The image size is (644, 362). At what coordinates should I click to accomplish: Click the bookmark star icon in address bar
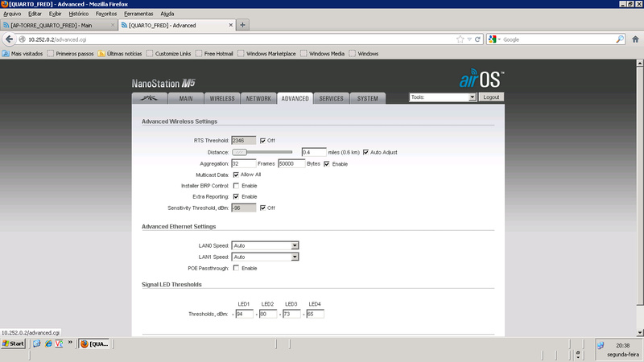coord(460,39)
